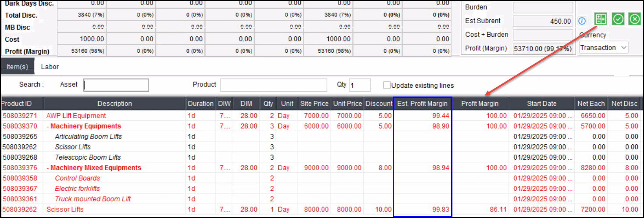This screenshot has width=644, height=218.
Task: Click the Est.Subrent value field
Action: click(x=543, y=21)
